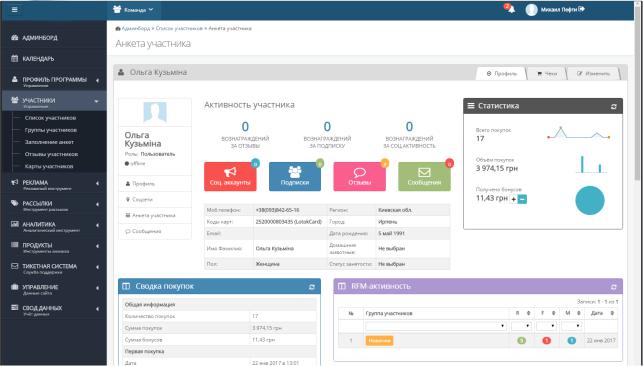
Task: Switch to the Профиль tab
Action: tap(501, 73)
